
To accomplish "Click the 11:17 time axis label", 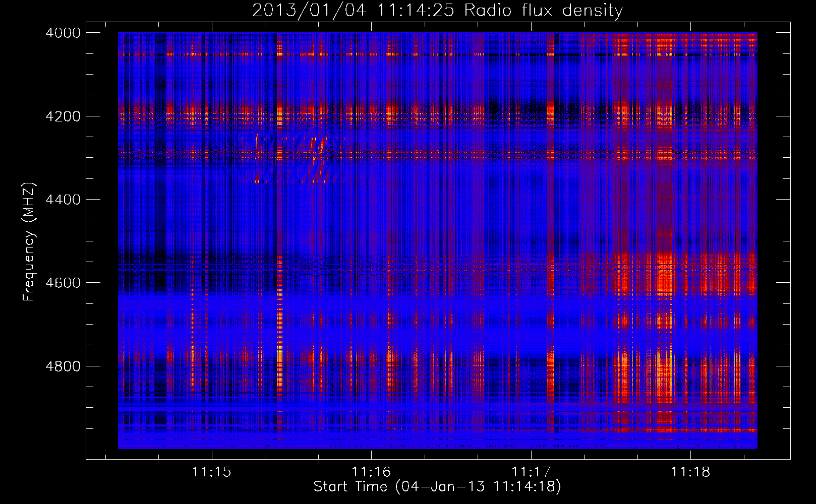I will (531, 472).
